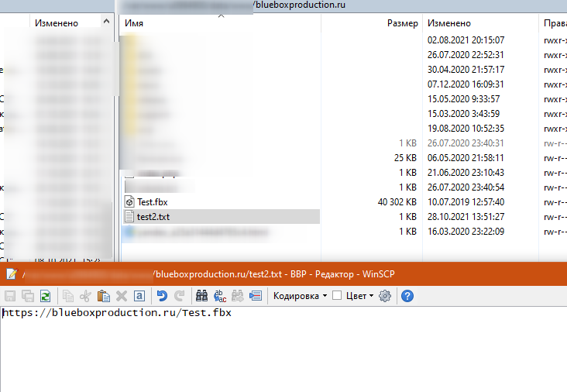Select the Test.fbx file

152,201
